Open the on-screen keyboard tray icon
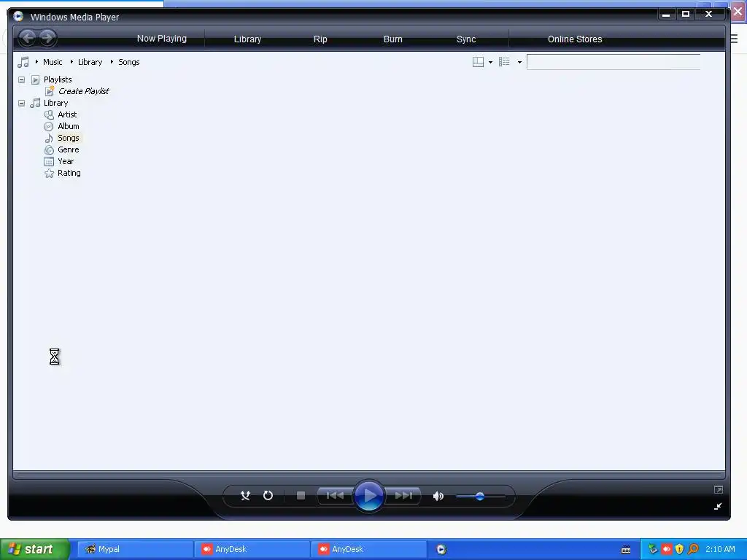The width and height of the screenshot is (747, 560). click(626, 550)
